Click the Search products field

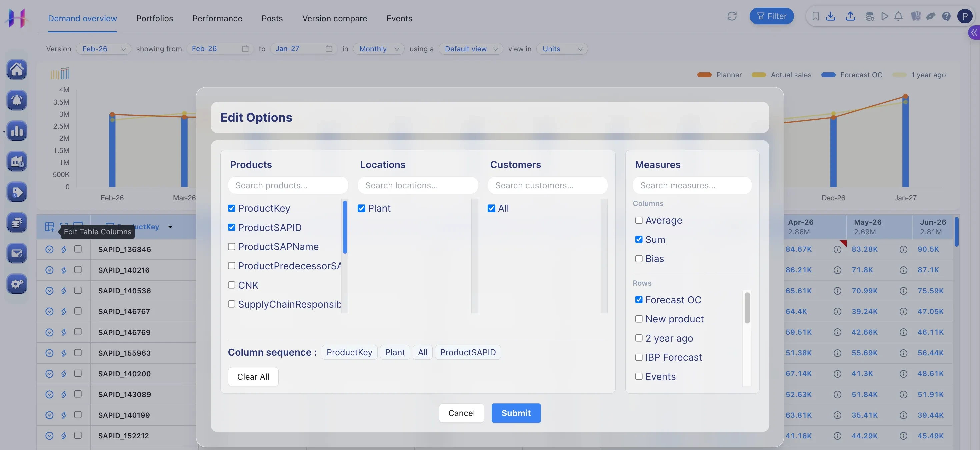[x=288, y=185]
